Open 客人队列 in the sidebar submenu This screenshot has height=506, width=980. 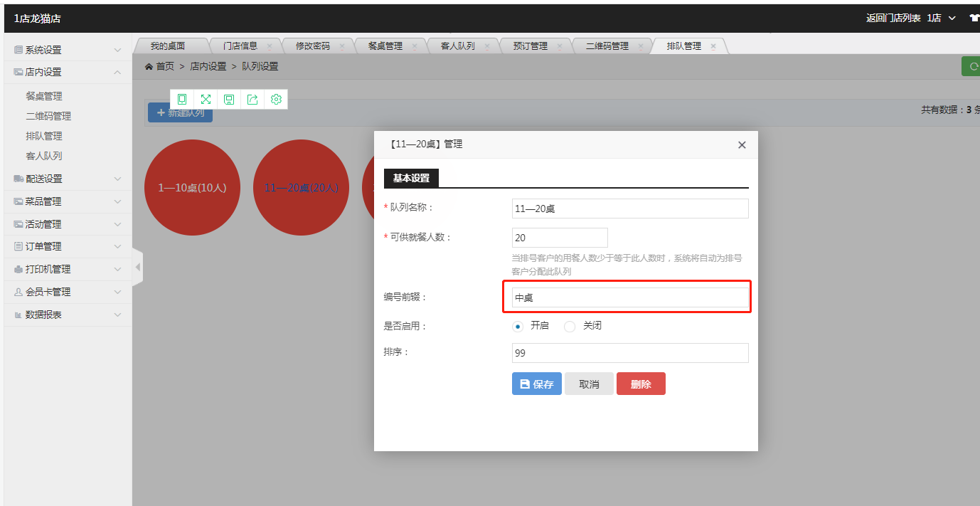pyautogui.click(x=44, y=156)
